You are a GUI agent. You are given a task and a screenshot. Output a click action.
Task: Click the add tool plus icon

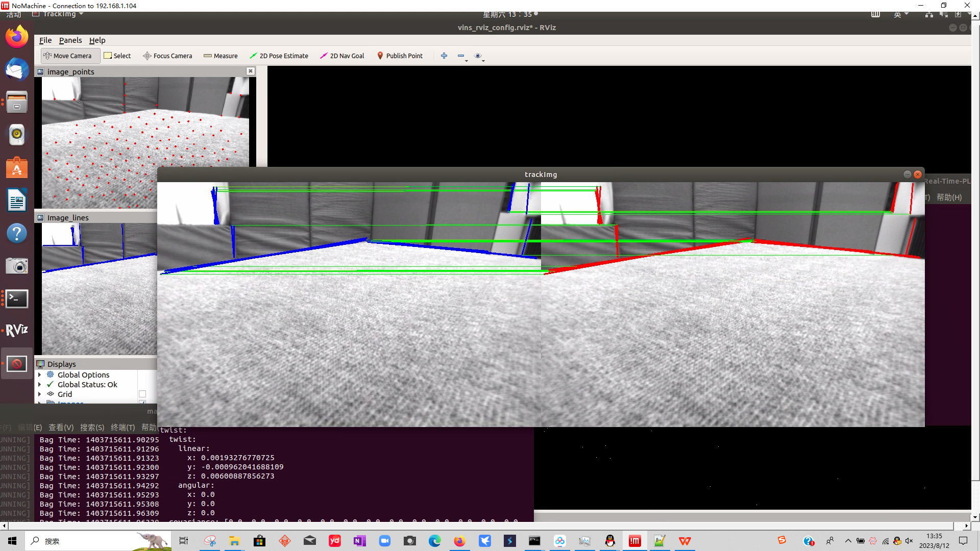coord(444,56)
